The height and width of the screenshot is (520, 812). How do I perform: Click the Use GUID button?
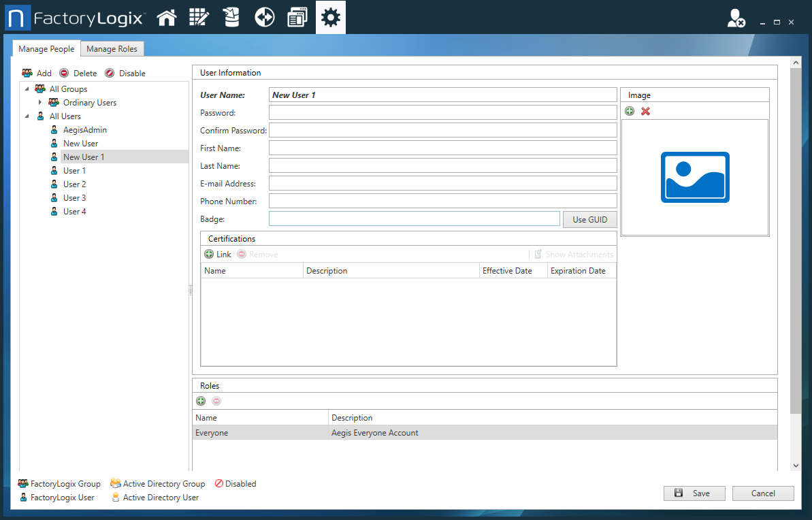click(589, 219)
